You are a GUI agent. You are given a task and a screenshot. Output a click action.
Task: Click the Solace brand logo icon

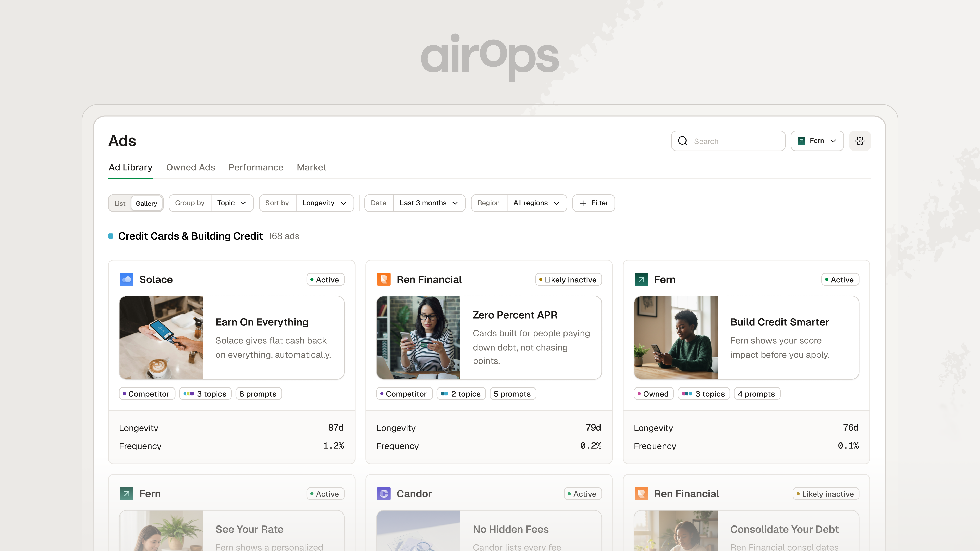(126, 280)
